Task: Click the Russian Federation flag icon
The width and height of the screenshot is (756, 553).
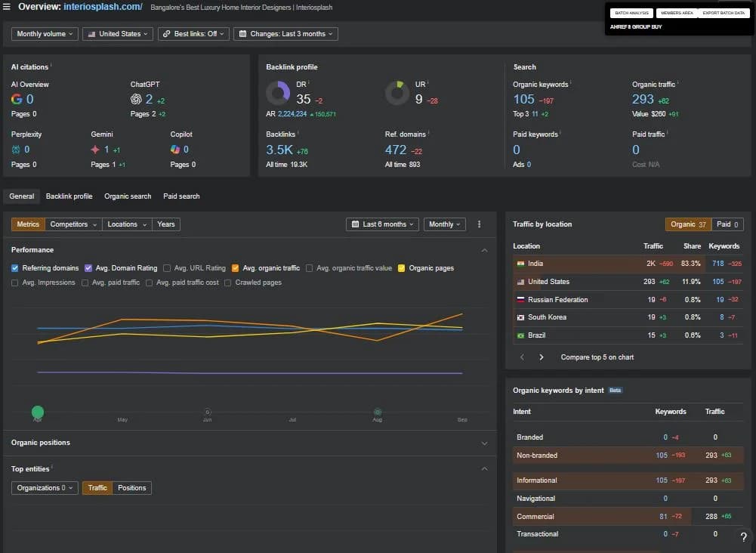Action: coord(520,300)
